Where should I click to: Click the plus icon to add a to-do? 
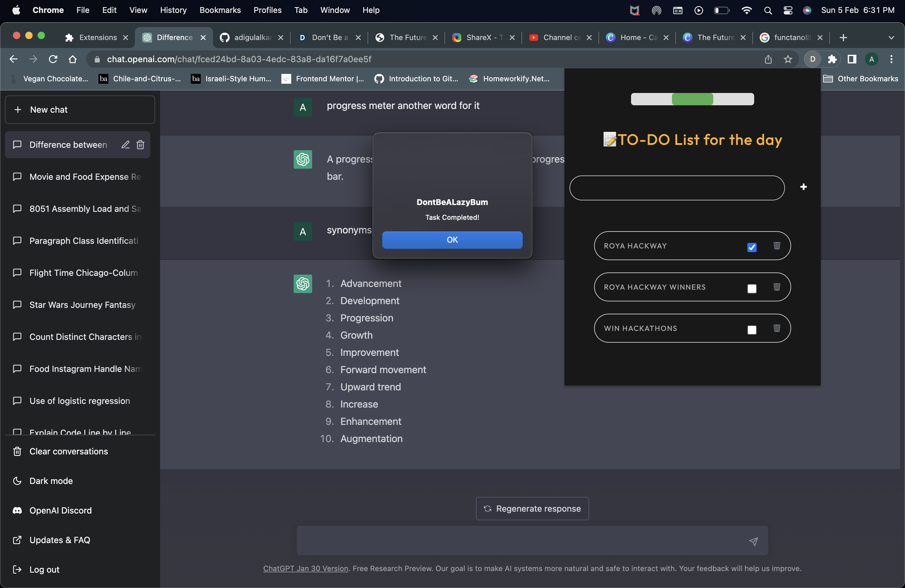pyautogui.click(x=803, y=187)
